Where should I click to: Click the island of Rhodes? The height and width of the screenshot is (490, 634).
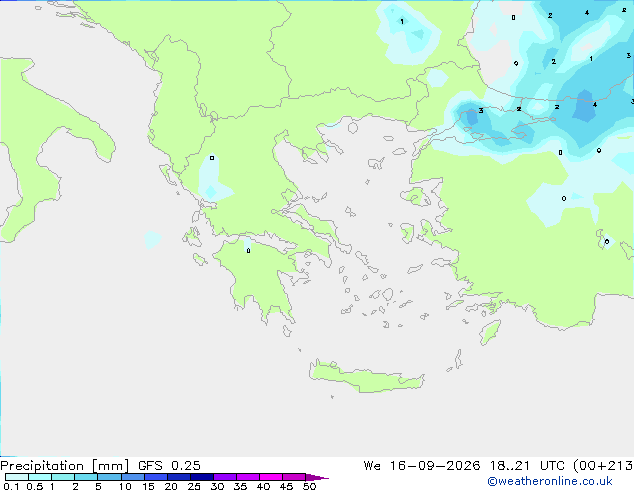click(x=490, y=332)
